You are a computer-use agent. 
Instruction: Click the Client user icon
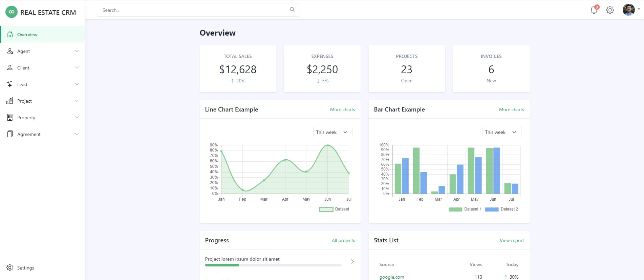click(x=10, y=67)
